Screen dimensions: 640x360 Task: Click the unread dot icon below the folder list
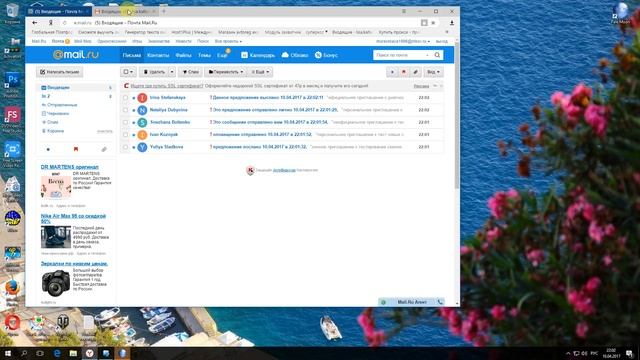tap(48, 149)
